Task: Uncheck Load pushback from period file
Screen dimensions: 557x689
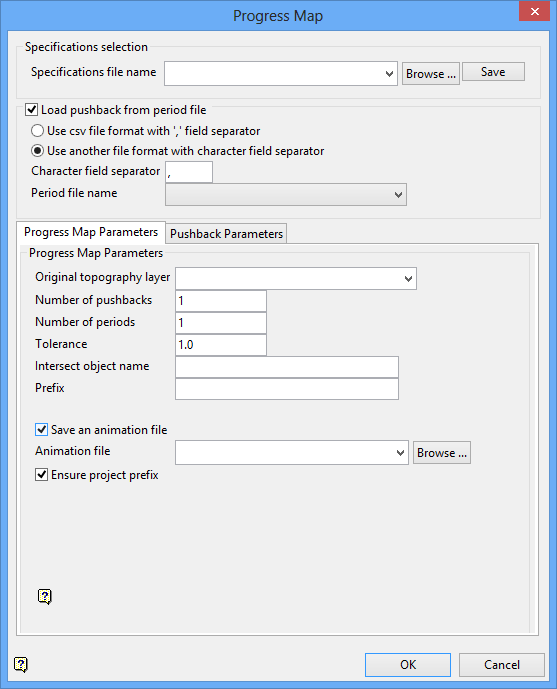Action: pyautogui.click(x=31, y=109)
